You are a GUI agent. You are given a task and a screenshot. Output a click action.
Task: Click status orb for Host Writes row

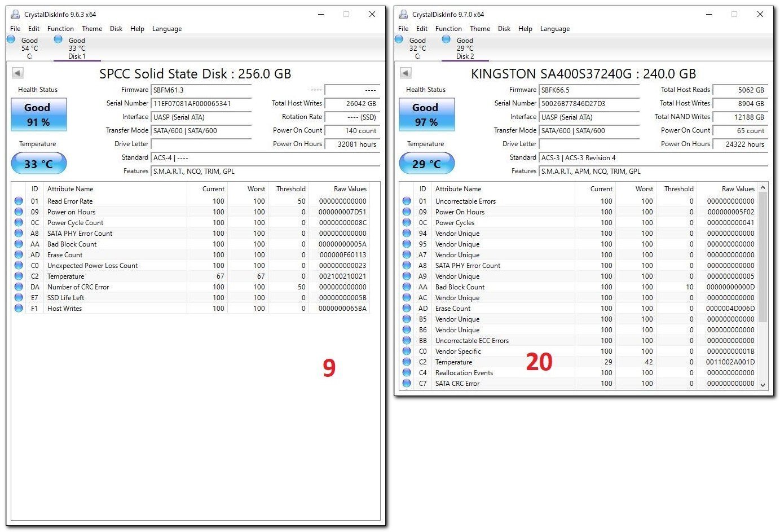[x=19, y=308]
